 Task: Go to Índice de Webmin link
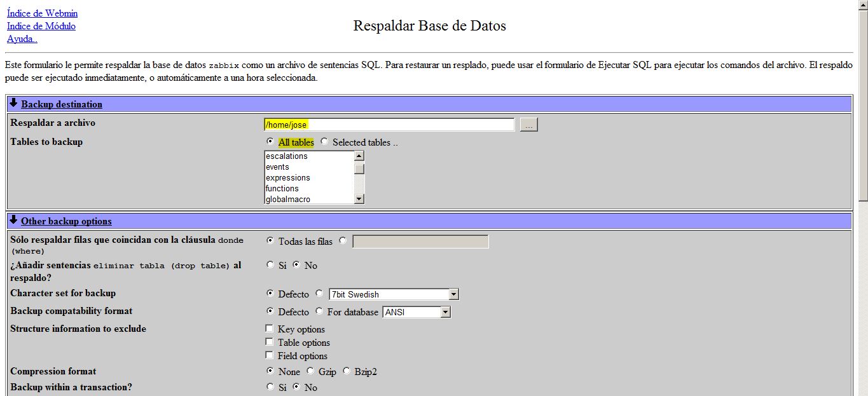[42, 13]
